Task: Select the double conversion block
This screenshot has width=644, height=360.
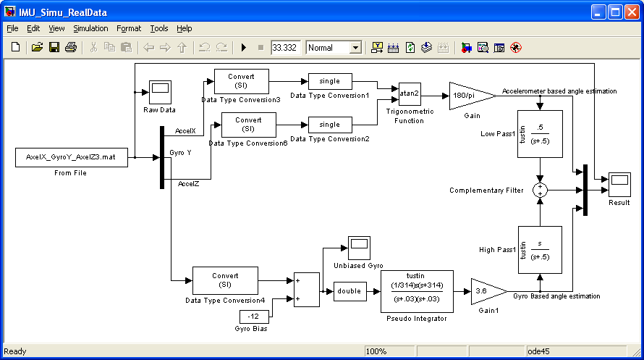Action: [350, 291]
